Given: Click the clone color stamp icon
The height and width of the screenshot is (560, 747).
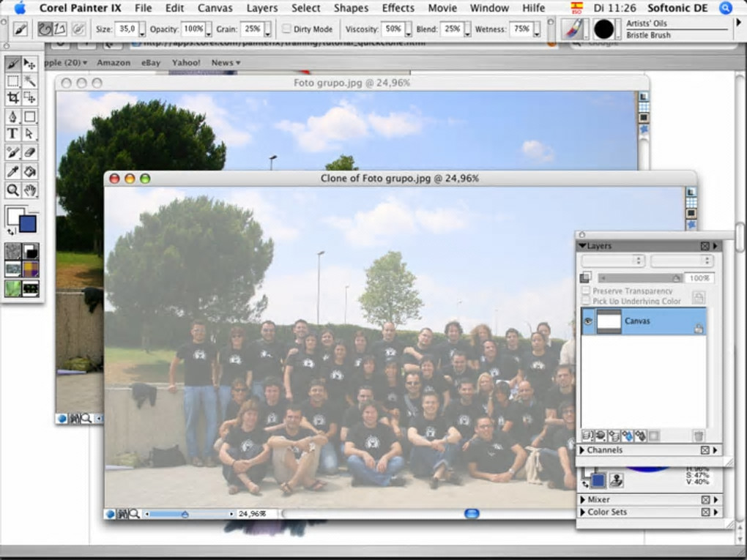Looking at the screenshot, I should pos(616,480).
